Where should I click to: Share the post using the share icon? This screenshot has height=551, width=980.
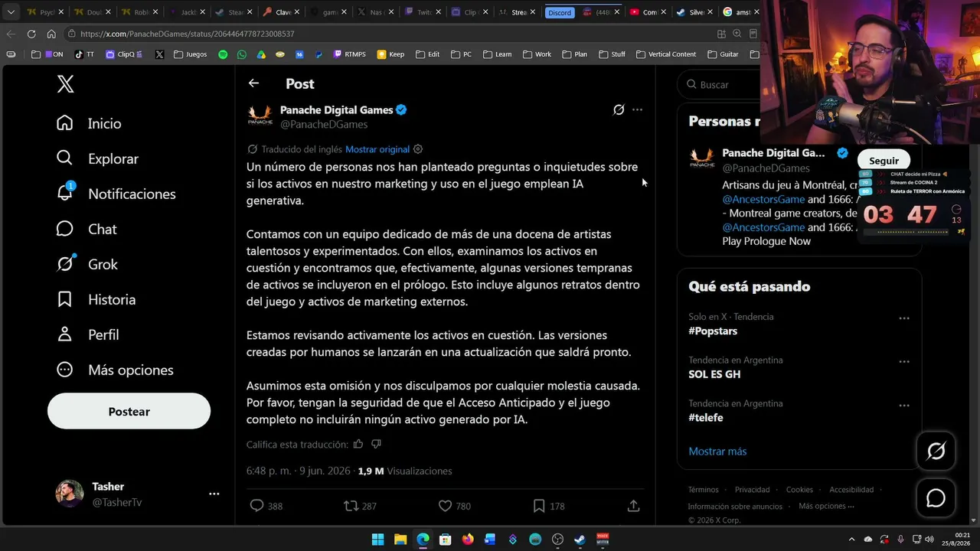pos(633,506)
